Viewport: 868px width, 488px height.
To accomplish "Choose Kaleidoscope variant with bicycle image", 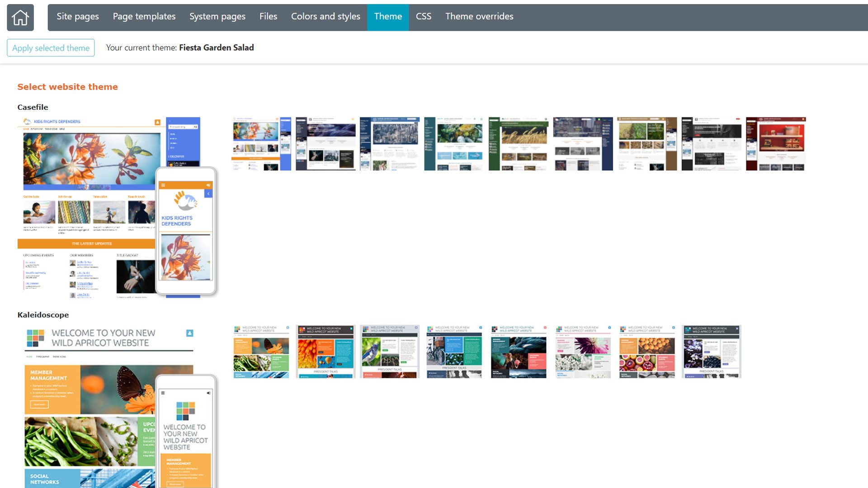I will click(454, 352).
